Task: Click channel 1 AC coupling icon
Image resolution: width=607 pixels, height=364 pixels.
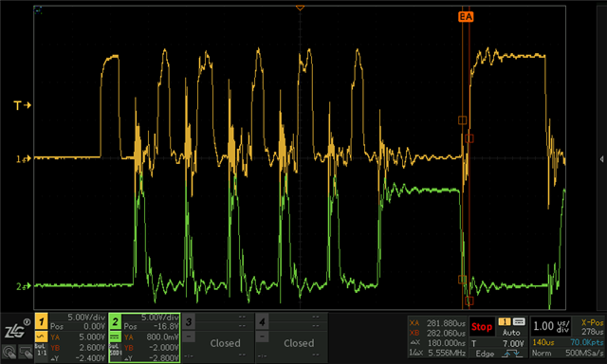Action: click(x=42, y=337)
